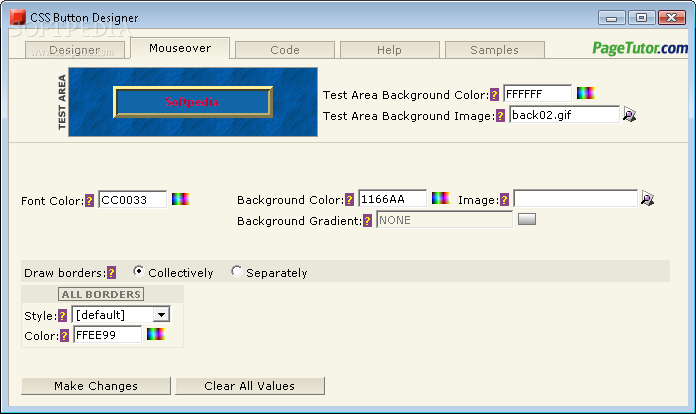Open help for Test Area Background Color
Screen dimensions: 696x414
coord(494,95)
